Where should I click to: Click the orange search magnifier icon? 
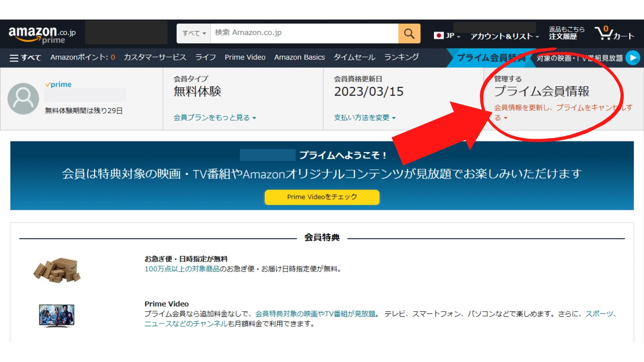pyautogui.click(x=409, y=33)
